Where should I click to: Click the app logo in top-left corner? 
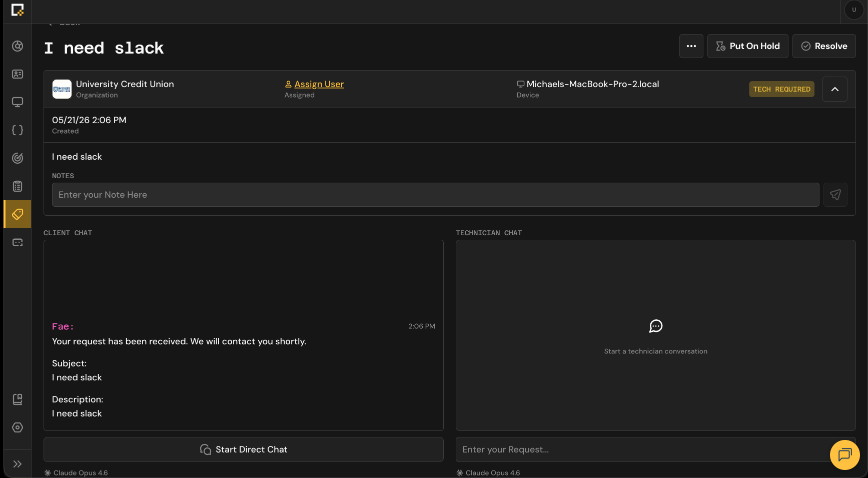point(18,10)
